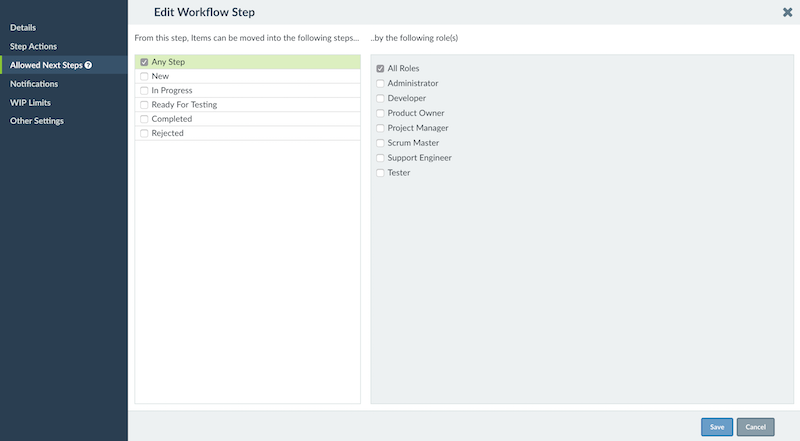Open the Other Settings section

[37, 121]
